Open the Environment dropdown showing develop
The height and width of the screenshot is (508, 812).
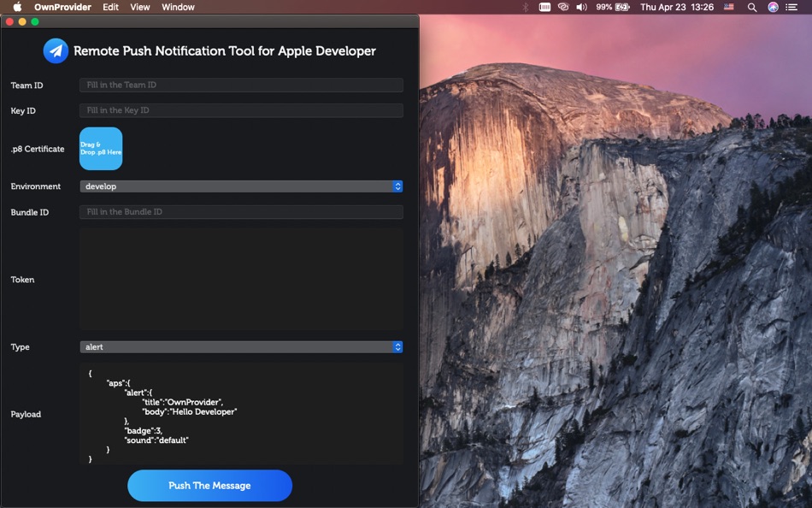click(241, 186)
